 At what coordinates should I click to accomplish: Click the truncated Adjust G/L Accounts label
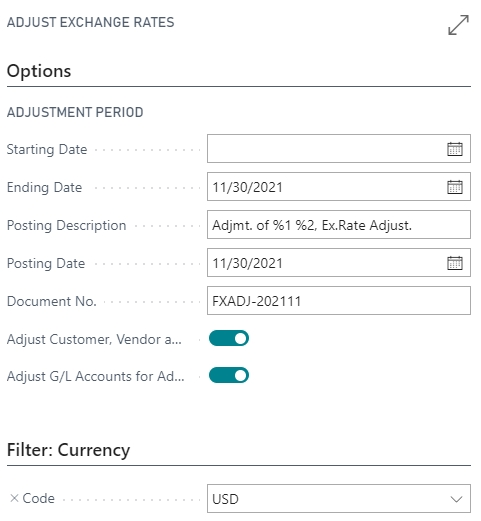(x=95, y=376)
